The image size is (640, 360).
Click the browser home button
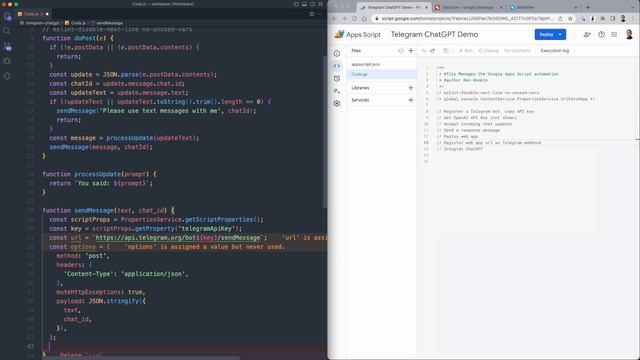coord(364,18)
